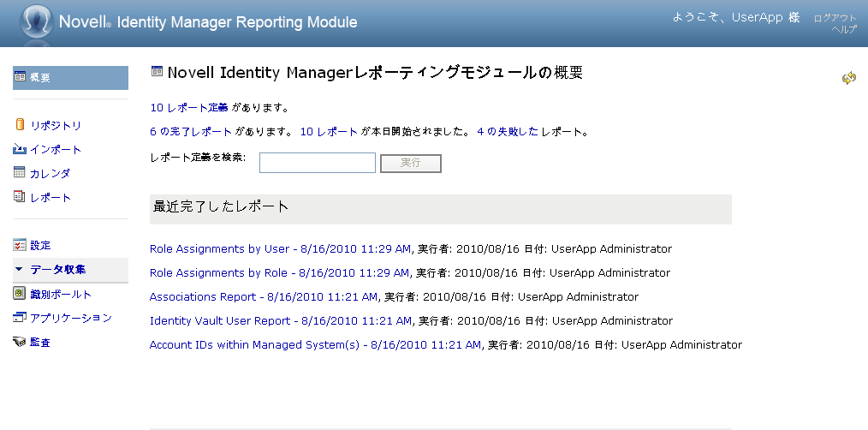Click the refresh icon at top right
868x430 pixels.
coord(848,78)
